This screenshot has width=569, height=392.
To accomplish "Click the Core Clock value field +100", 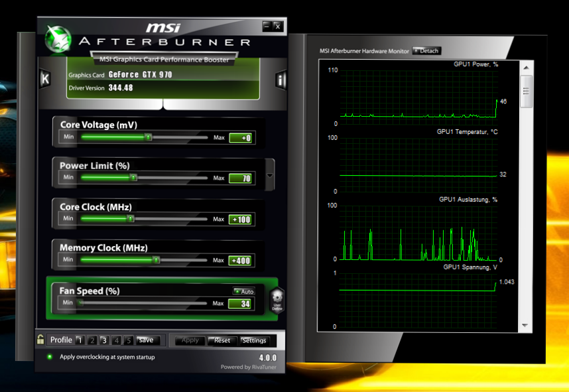I will 240,220.
